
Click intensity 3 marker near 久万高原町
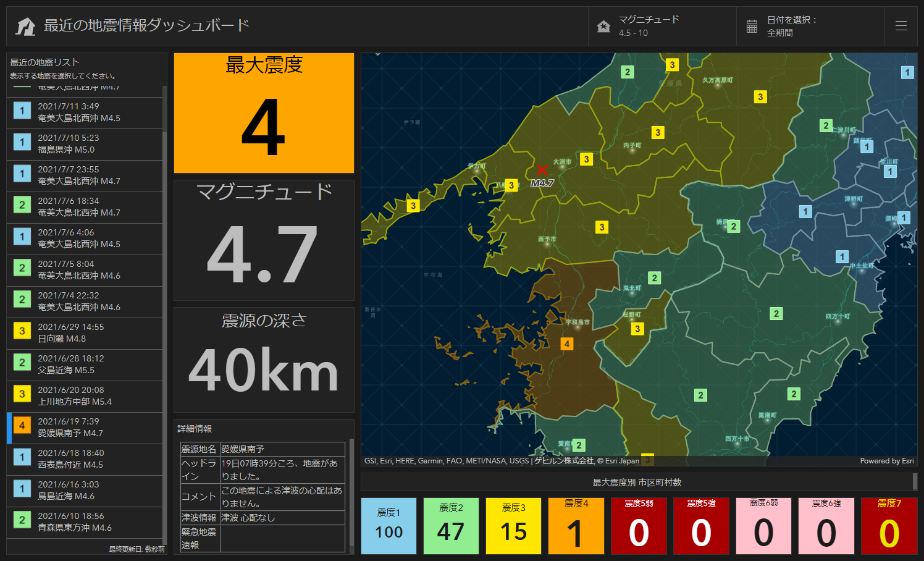760,97
